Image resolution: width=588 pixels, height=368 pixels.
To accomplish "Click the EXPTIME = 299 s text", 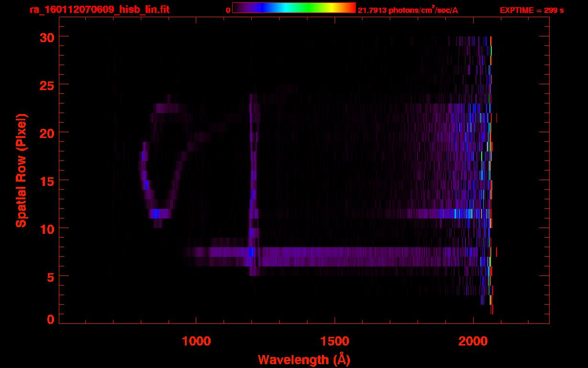I will click(x=532, y=10).
